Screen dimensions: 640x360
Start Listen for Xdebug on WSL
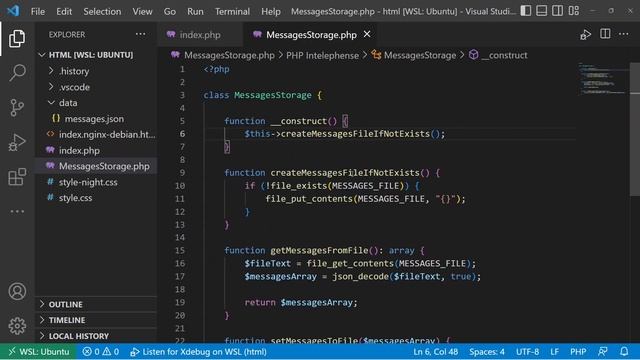(198, 351)
